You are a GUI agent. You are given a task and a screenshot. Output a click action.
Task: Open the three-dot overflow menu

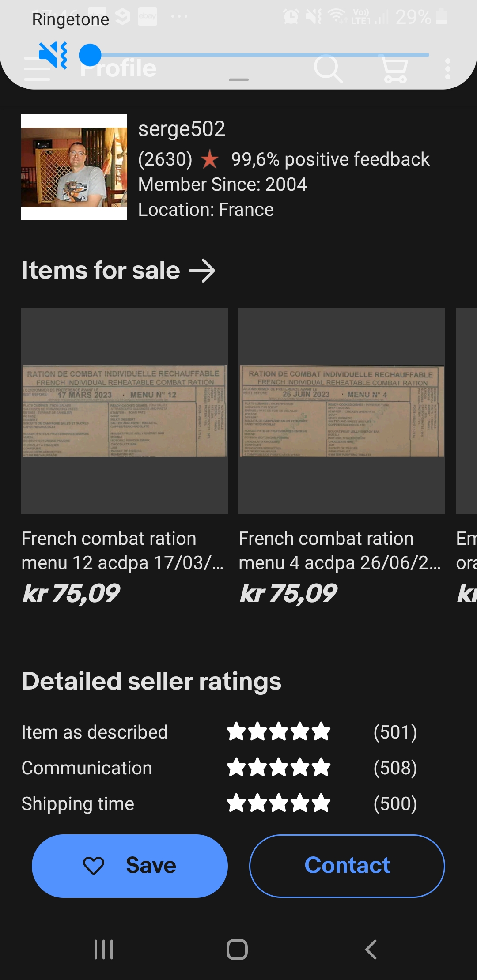click(447, 69)
